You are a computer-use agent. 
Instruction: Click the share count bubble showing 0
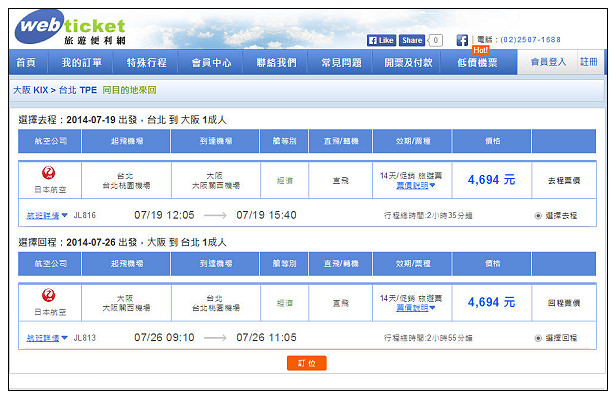tap(435, 40)
